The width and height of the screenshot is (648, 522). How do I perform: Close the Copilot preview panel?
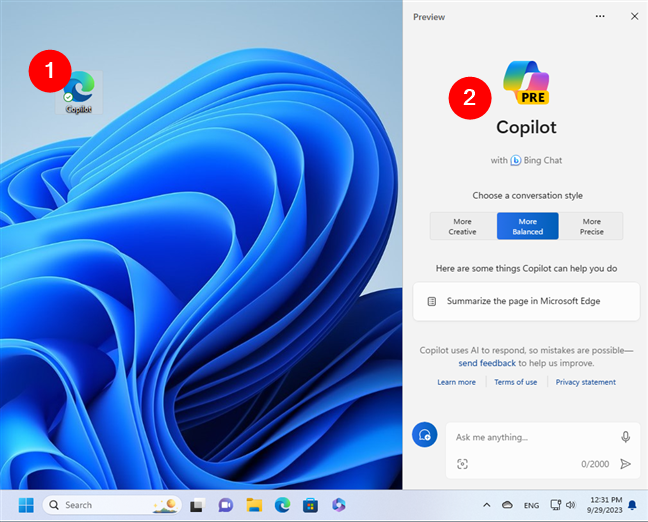click(634, 16)
